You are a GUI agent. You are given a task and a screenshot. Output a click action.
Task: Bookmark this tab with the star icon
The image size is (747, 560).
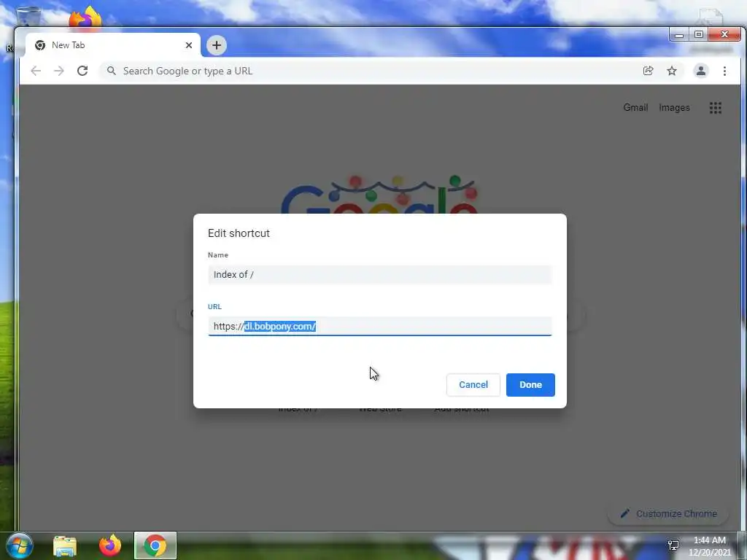pos(672,71)
